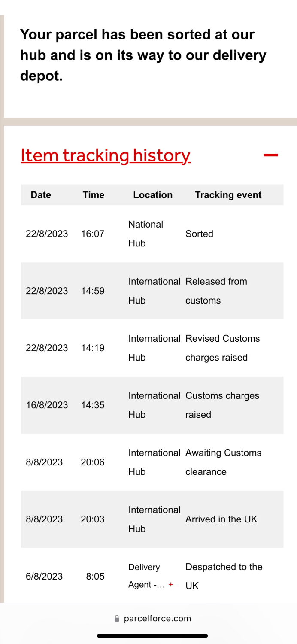Open the Item tracking history link
Screen dimensions: 297x644
105,155
